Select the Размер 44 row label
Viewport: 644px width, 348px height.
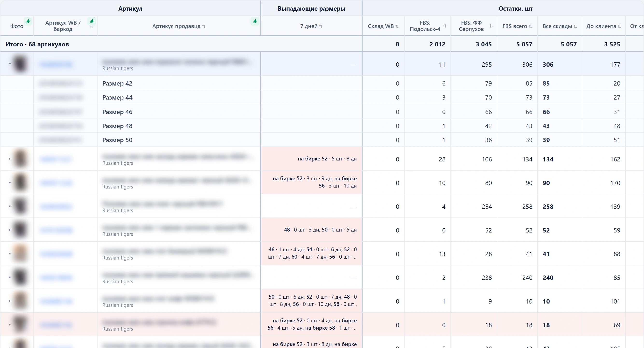117,97
